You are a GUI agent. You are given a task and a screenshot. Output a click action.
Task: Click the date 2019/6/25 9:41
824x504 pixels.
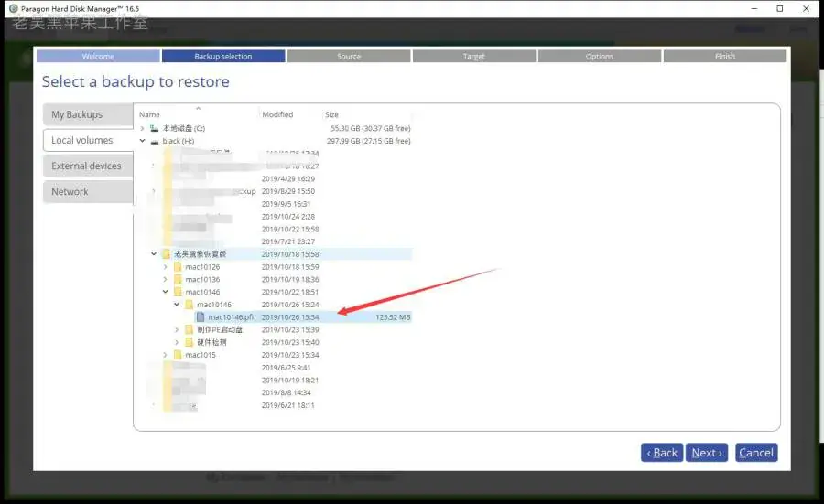click(x=286, y=368)
